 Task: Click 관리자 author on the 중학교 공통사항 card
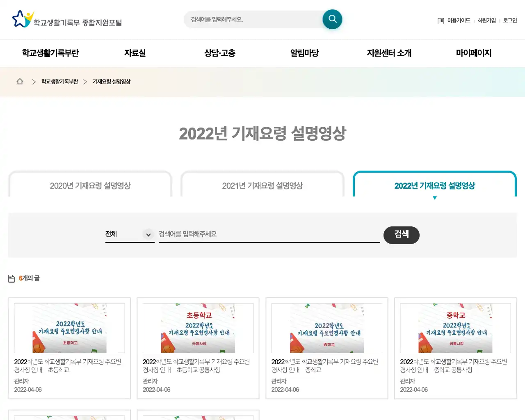(408, 381)
